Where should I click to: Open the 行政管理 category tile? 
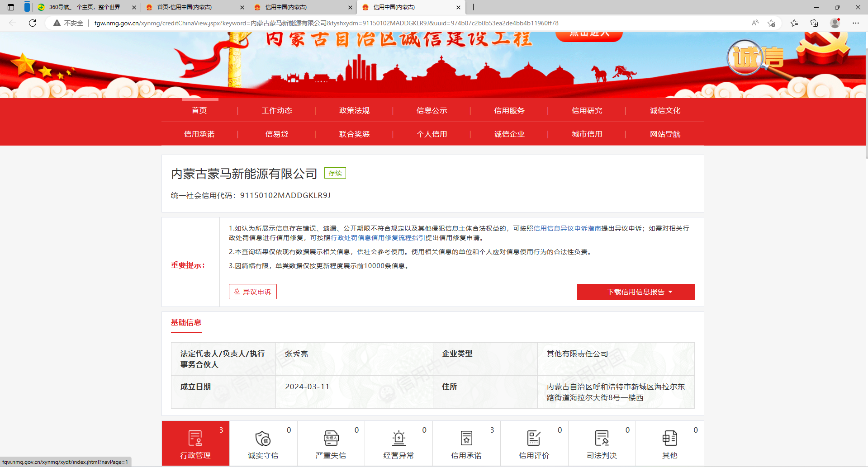195,443
